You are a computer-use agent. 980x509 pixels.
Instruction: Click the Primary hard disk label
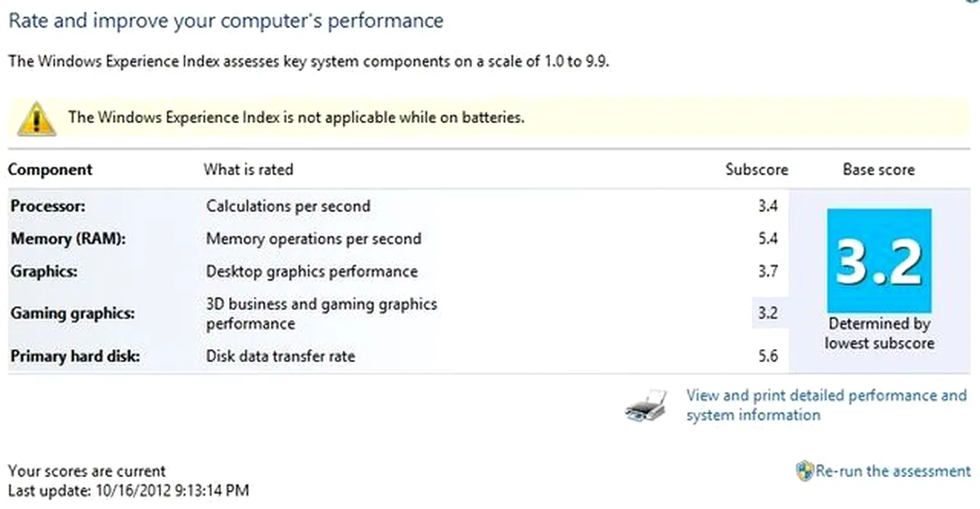point(76,357)
